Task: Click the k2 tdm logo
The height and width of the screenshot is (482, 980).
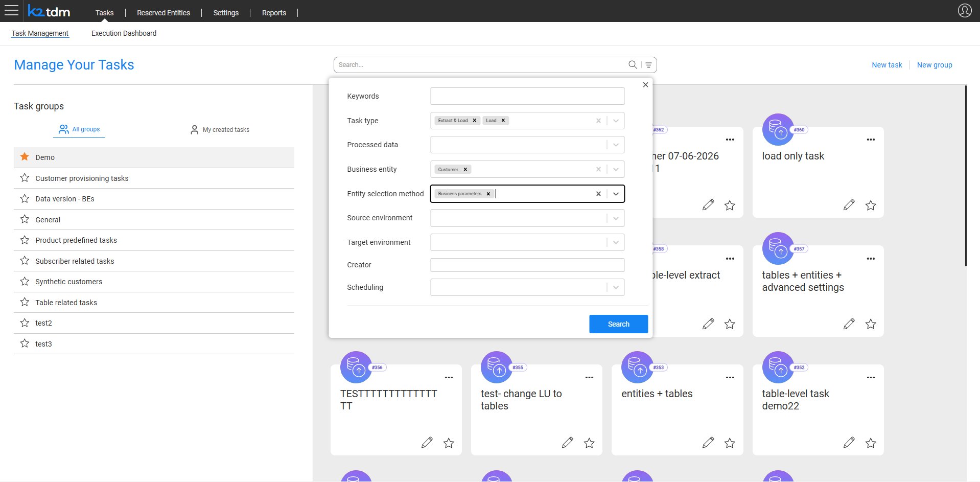Action: coord(49,11)
